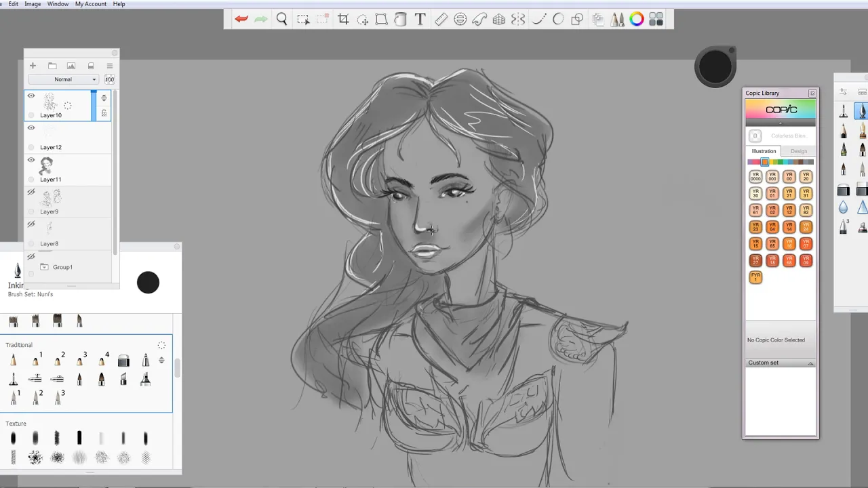Screen dimensions: 868x488
Task: Enable the Ellipse guide tool
Action: click(x=460, y=20)
